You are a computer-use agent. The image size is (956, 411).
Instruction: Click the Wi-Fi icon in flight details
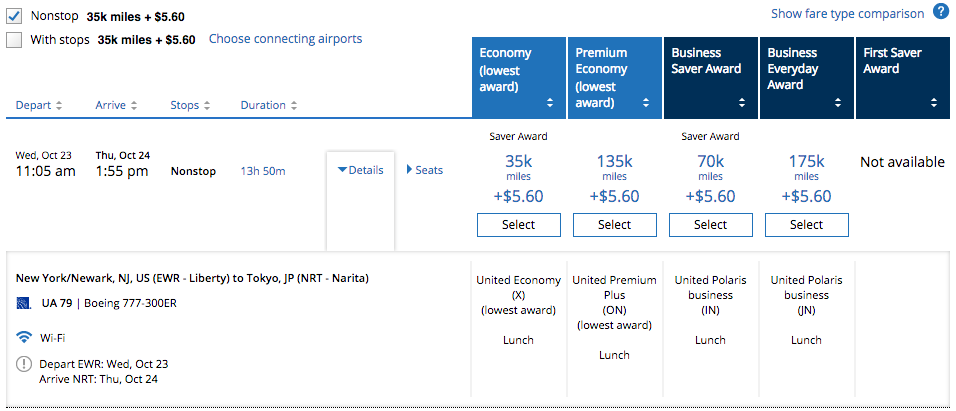[25, 338]
